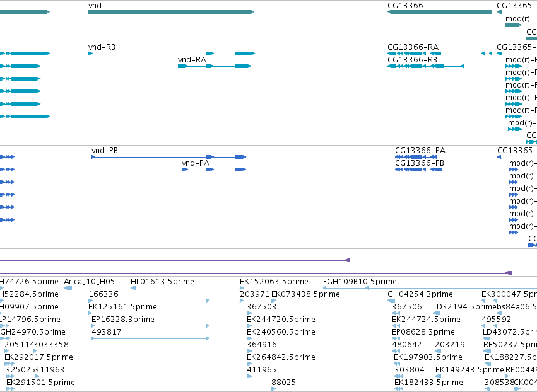Select the vnd-RB transcript glyph
The height and width of the screenshot is (392, 537).
[172, 54]
